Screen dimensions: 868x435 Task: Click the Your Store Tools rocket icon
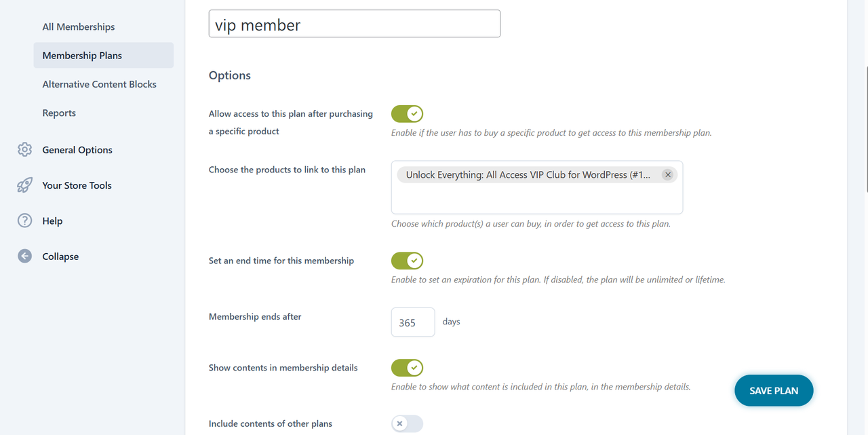click(x=25, y=185)
